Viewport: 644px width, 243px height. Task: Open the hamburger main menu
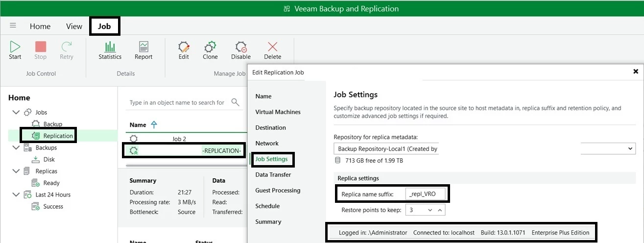[x=13, y=26]
